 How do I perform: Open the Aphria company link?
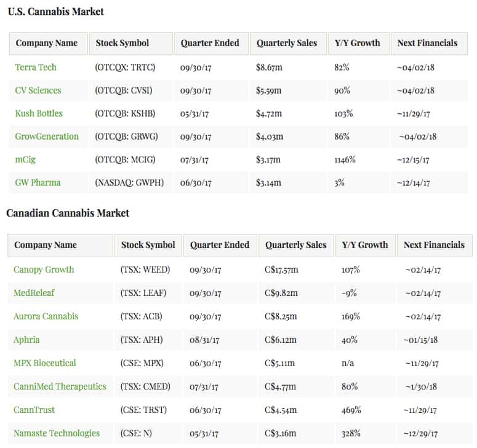(26, 340)
